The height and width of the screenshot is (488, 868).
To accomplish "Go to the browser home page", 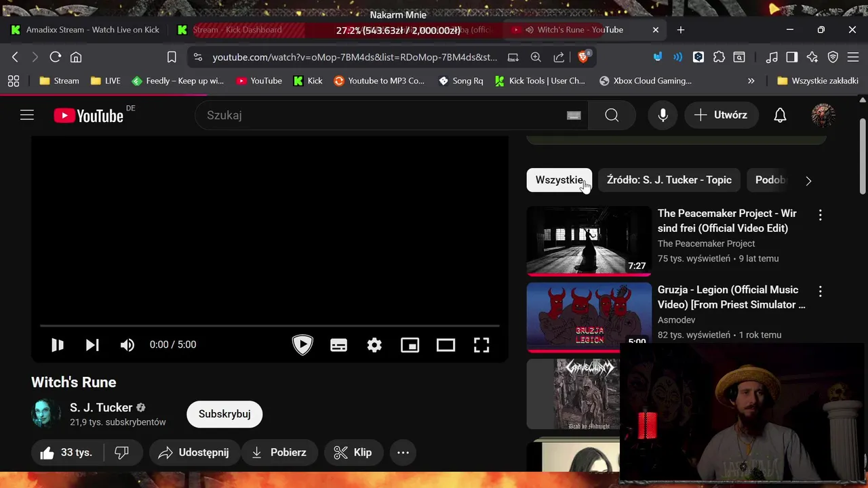I will coord(76,58).
